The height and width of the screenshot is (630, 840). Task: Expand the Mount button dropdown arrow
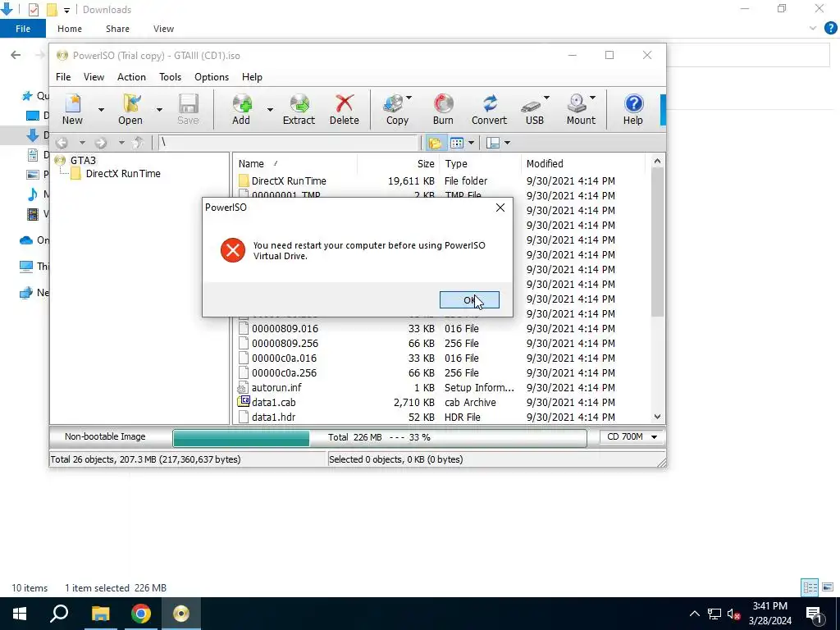pos(592,98)
